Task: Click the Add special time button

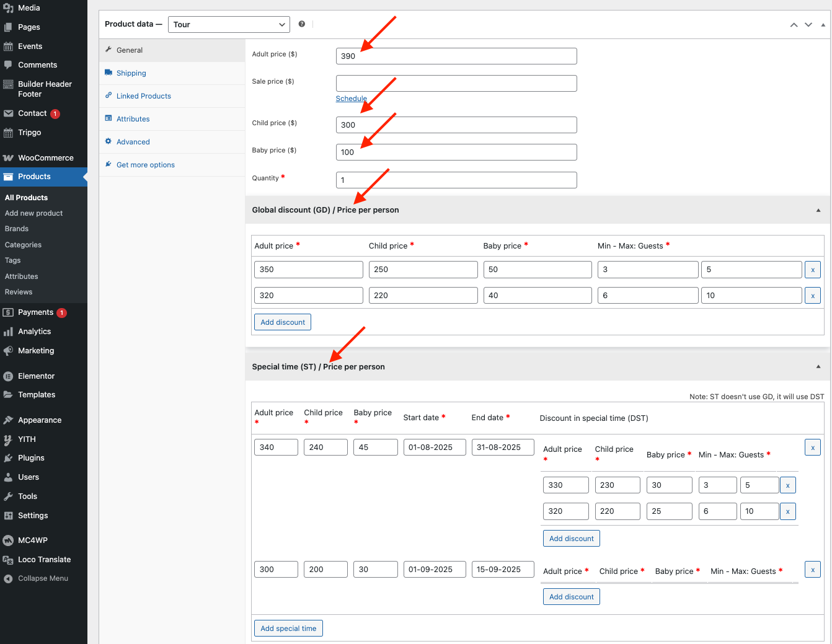Action: click(x=288, y=629)
